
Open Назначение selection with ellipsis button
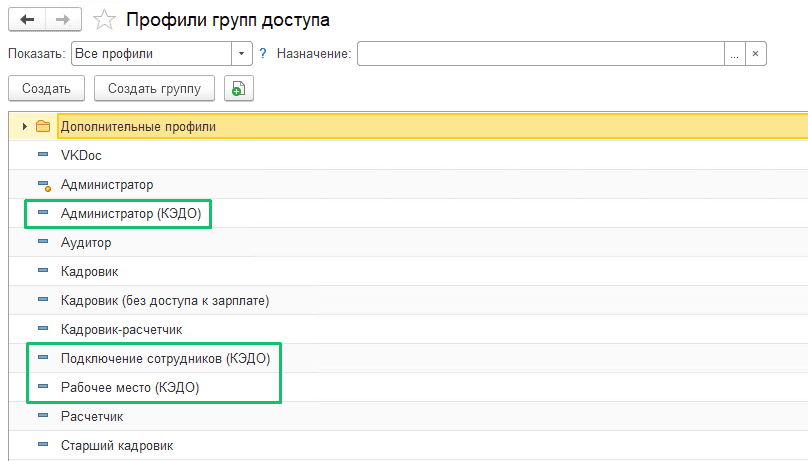click(x=734, y=54)
